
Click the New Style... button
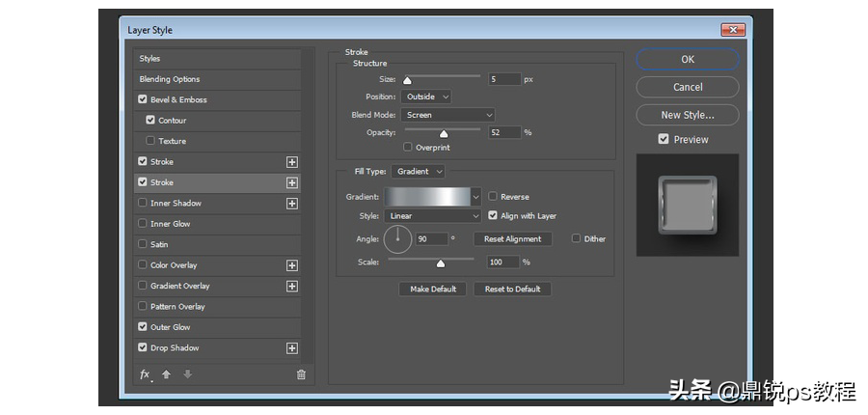click(688, 115)
